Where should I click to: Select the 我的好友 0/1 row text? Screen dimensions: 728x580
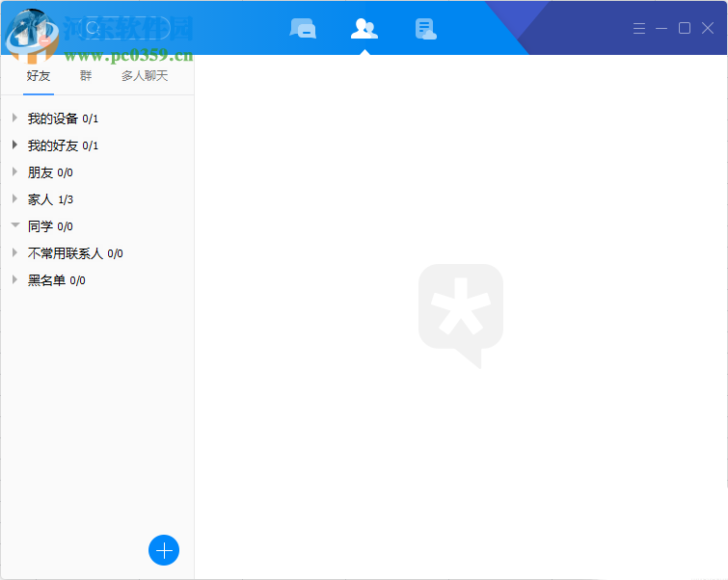(63, 145)
